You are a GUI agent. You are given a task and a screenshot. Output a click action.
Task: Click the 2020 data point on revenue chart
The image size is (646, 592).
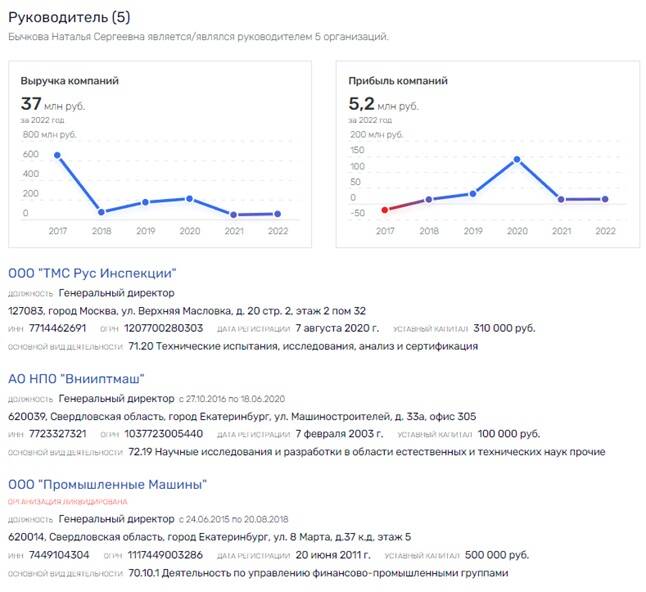pos(190,198)
